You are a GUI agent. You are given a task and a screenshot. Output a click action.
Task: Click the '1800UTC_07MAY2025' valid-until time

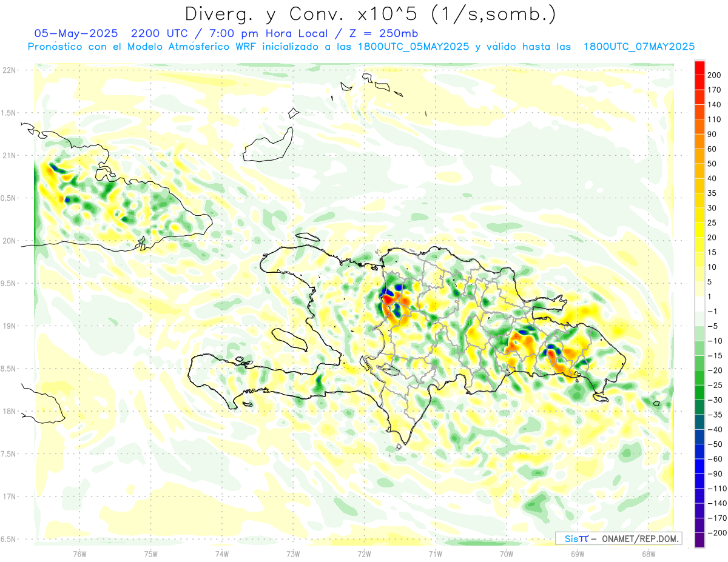point(639,47)
